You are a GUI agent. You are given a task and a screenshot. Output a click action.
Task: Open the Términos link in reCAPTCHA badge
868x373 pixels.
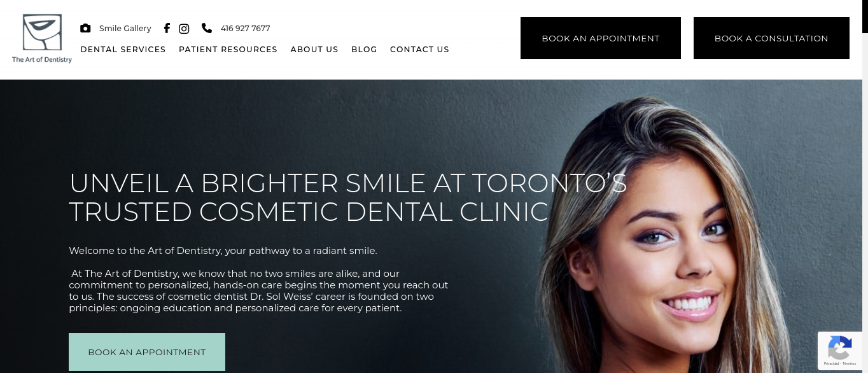pos(850,364)
